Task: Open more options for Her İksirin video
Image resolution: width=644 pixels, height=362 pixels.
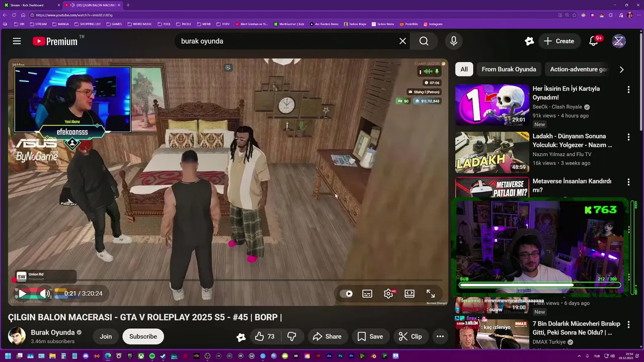Action: (x=628, y=89)
